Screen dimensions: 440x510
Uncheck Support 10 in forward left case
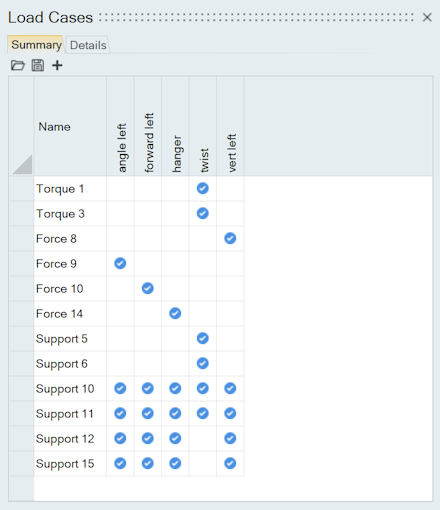(x=148, y=388)
